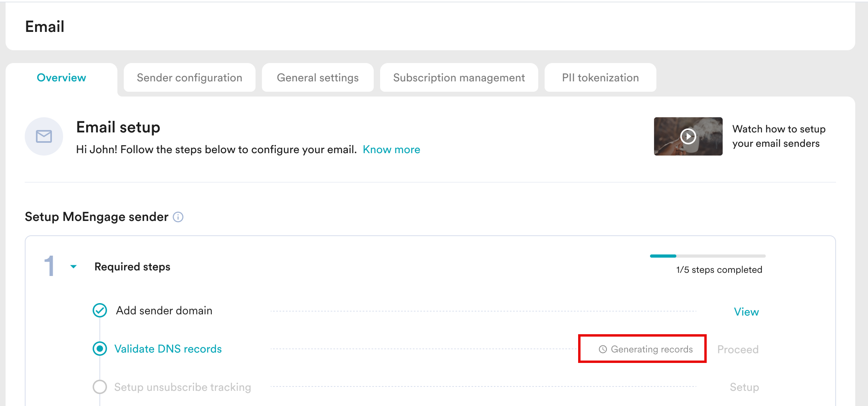The width and height of the screenshot is (868, 406).
Task: Click the envelope email setup icon
Action: (x=44, y=136)
